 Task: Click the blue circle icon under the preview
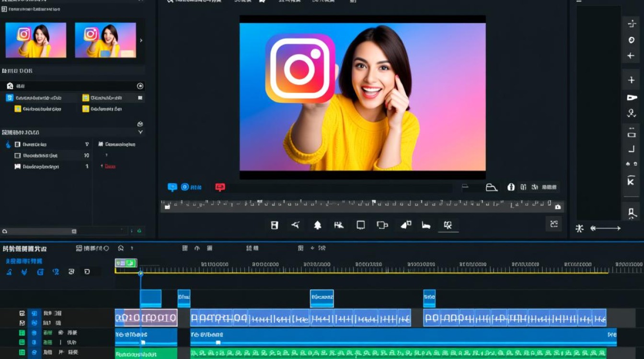coord(184,187)
